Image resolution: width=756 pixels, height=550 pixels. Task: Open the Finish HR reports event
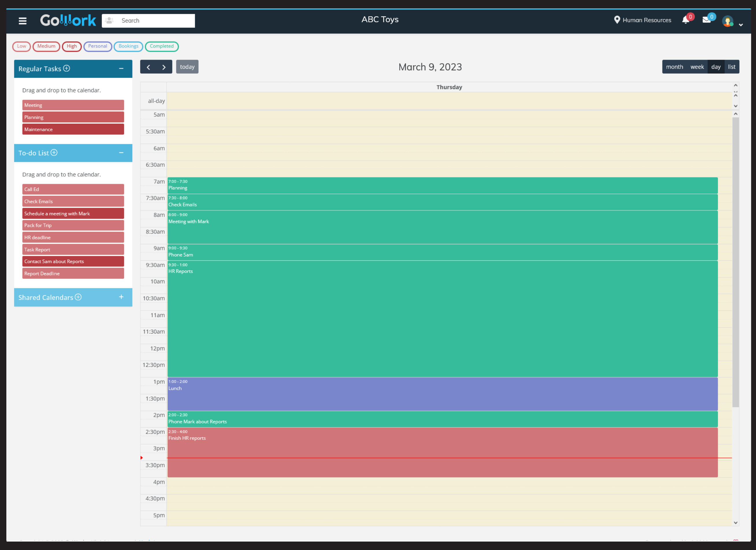click(442, 452)
